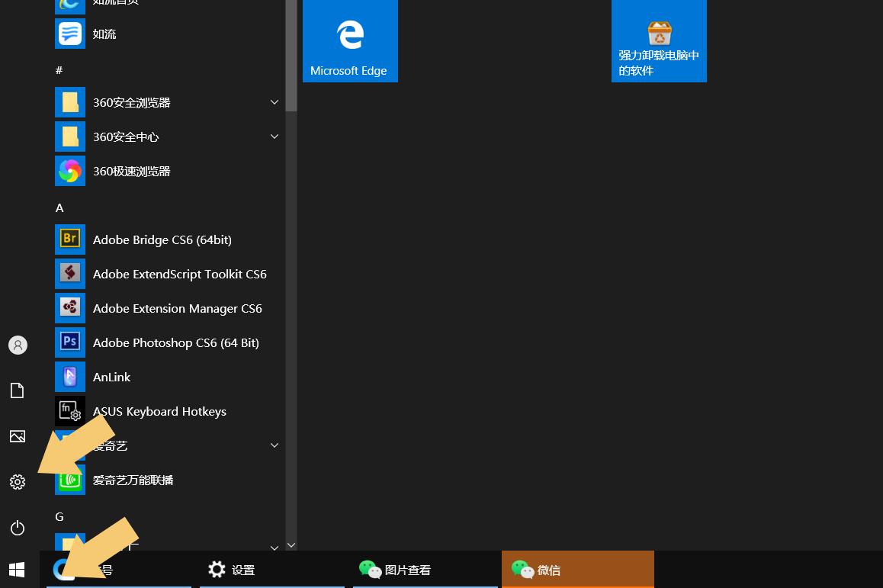Open the 如流 app
The height and width of the screenshot is (588, 883).
[x=104, y=34]
